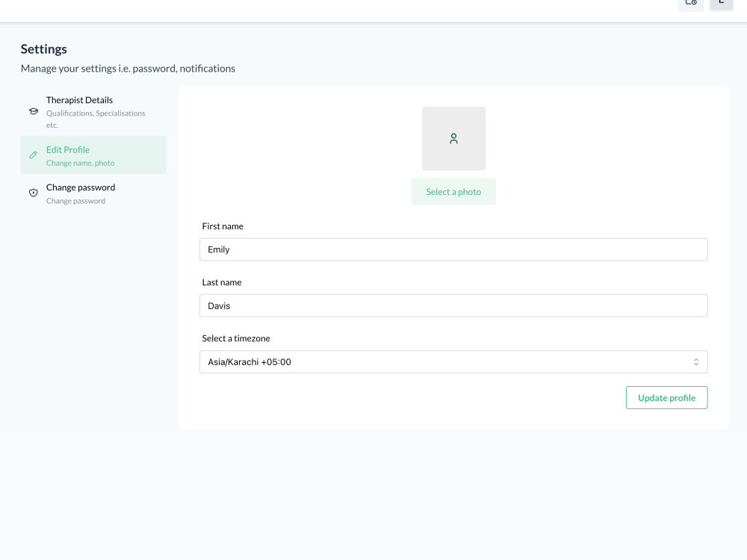This screenshot has height=560, width=747.
Task: Go to the Change password section
Action: click(93, 193)
